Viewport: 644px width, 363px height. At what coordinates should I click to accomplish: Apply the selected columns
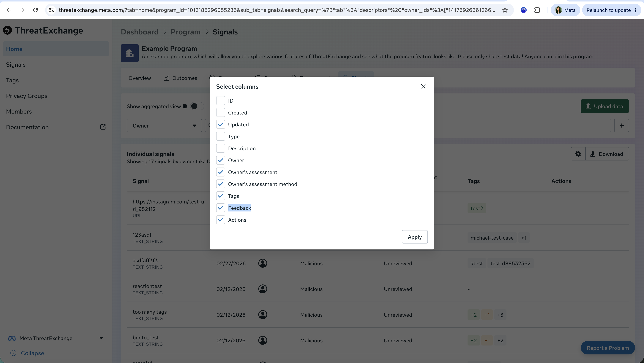tap(415, 237)
